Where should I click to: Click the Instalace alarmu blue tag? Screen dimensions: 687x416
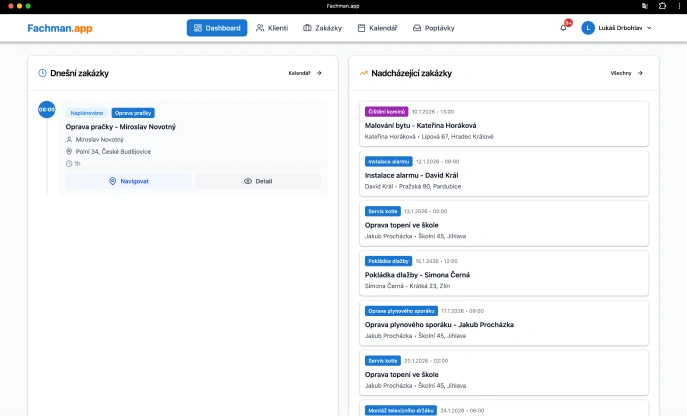click(389, 161)
